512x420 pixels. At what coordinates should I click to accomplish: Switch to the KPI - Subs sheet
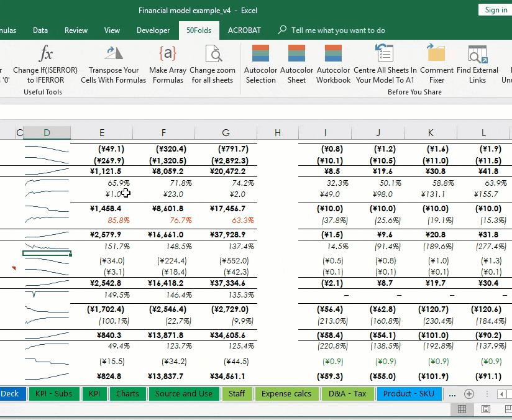tap(53, 394)
